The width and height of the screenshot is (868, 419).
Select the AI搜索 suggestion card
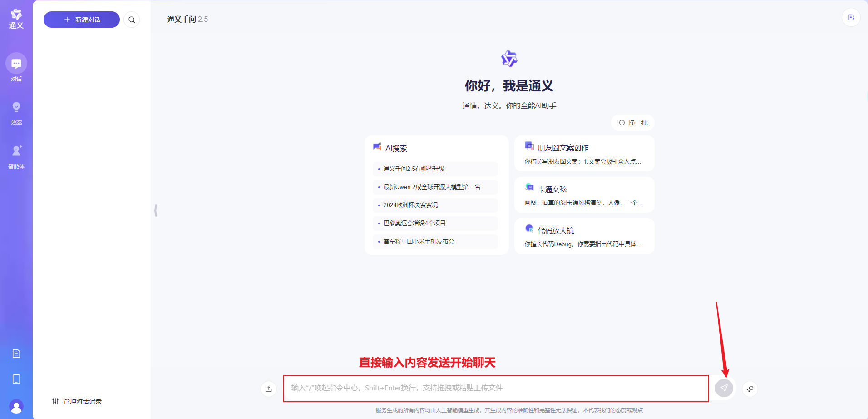tap(396, 148)
